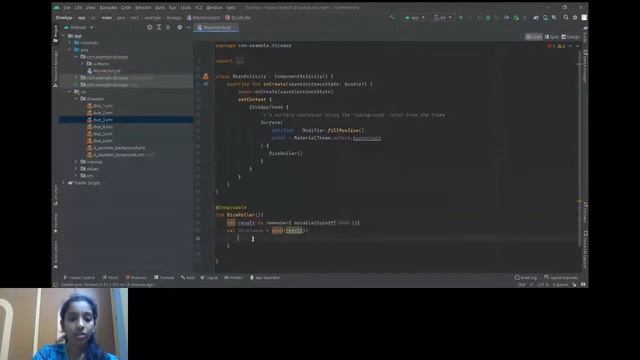Screen dimensions: 640x360
Task: Collapse the java folder node
Action: point(70,50)
